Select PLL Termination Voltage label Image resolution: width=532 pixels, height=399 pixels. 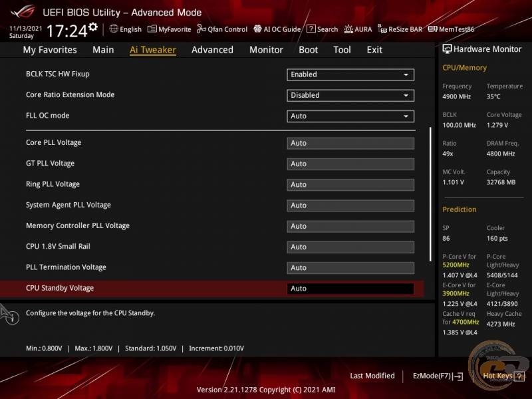66,267
